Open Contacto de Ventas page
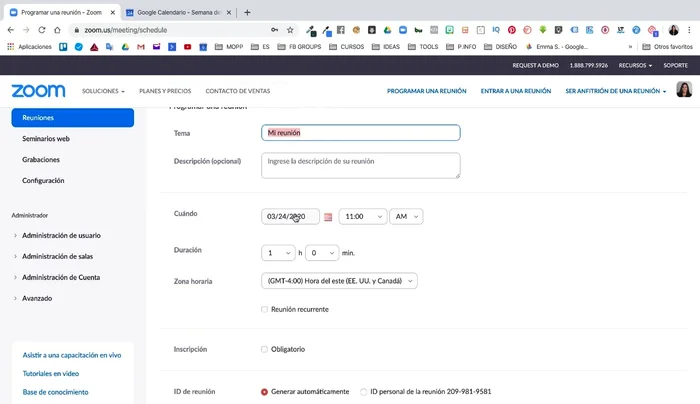Image resolution: width=700 pixels, height=404 pixels. [x=238, y=91]
